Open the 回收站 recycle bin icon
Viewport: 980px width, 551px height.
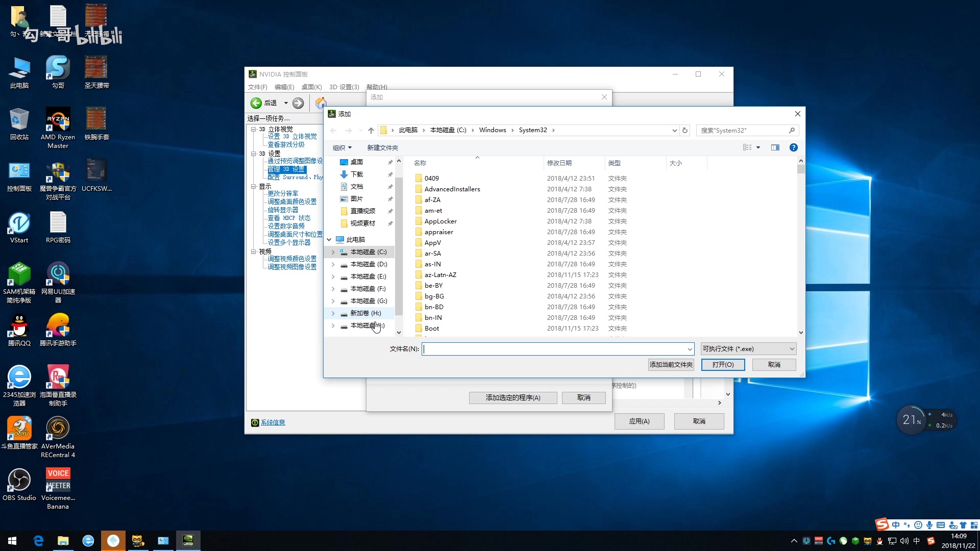(x=19, y=124)
